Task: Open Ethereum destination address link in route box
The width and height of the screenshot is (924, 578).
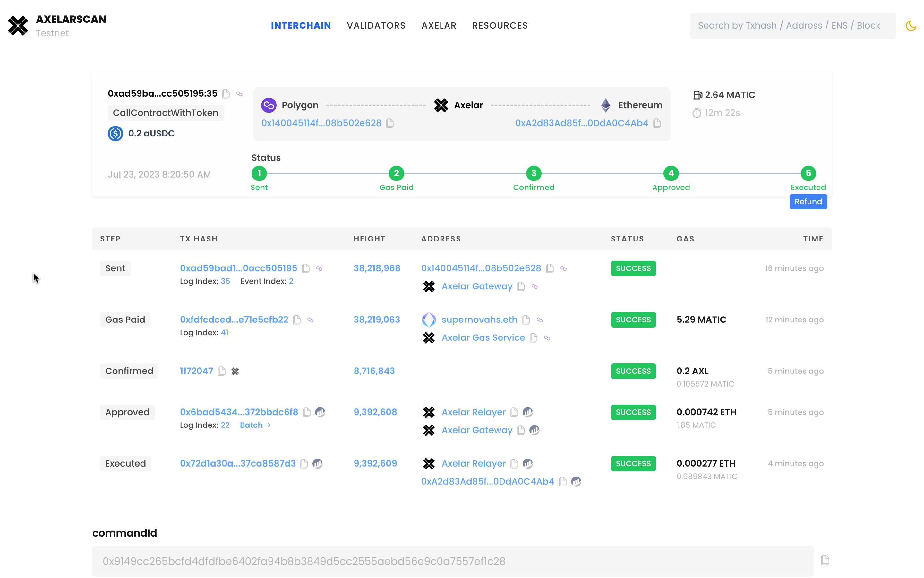Action: click(x=582, y=123)
